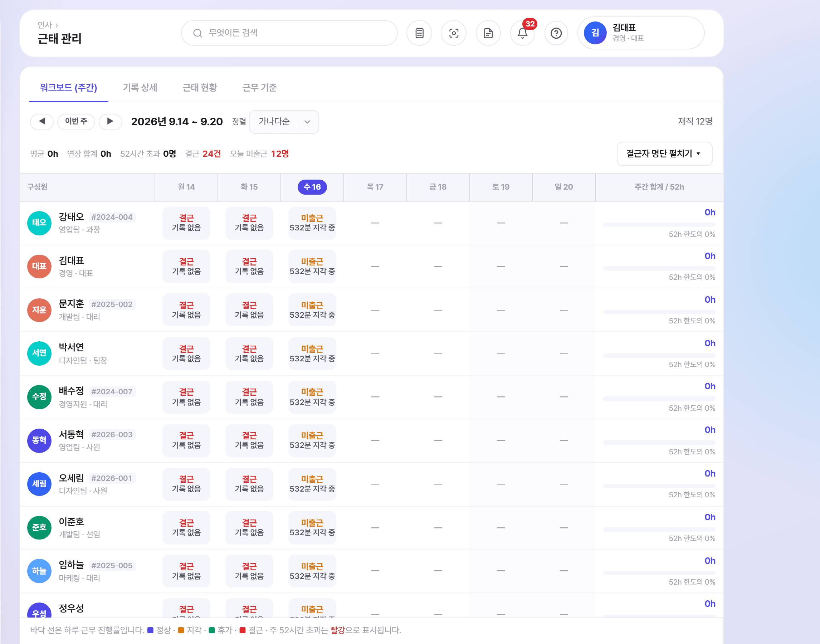820x644 pixels.
Task: Click employee ID #2024-004 tag
Action: (112, 217)
